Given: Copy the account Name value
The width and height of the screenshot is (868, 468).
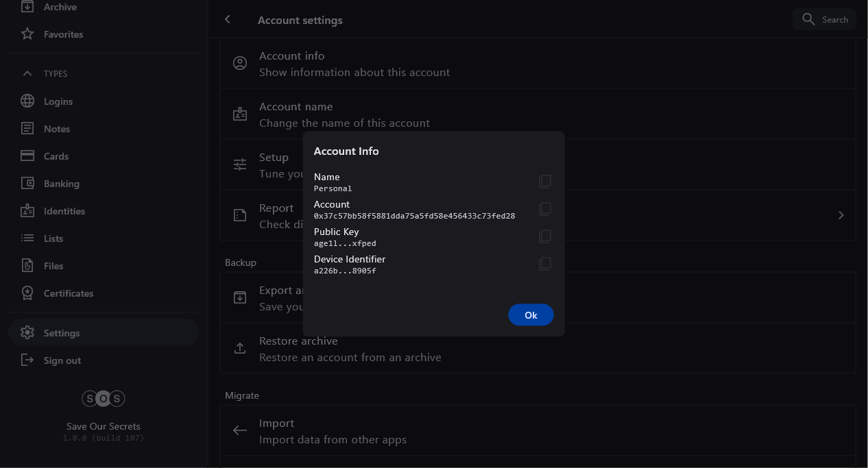Looking at the screenshot, I should tap(545, 182).
